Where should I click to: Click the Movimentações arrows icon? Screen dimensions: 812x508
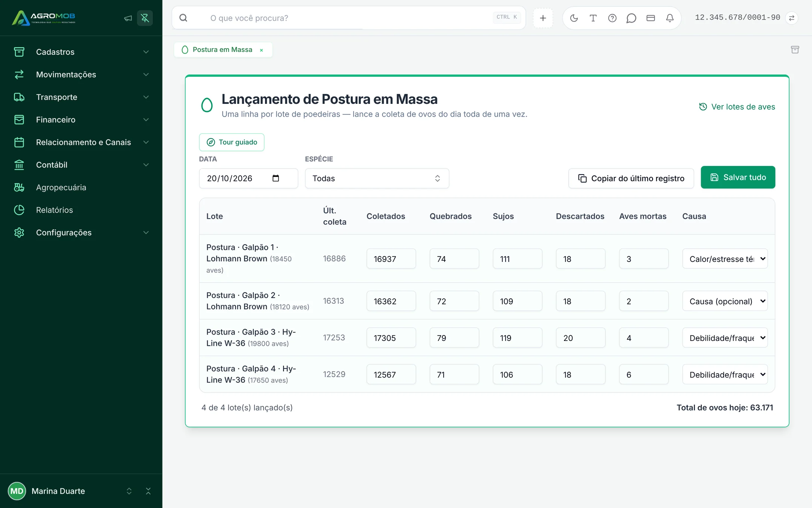coord(19,75)
